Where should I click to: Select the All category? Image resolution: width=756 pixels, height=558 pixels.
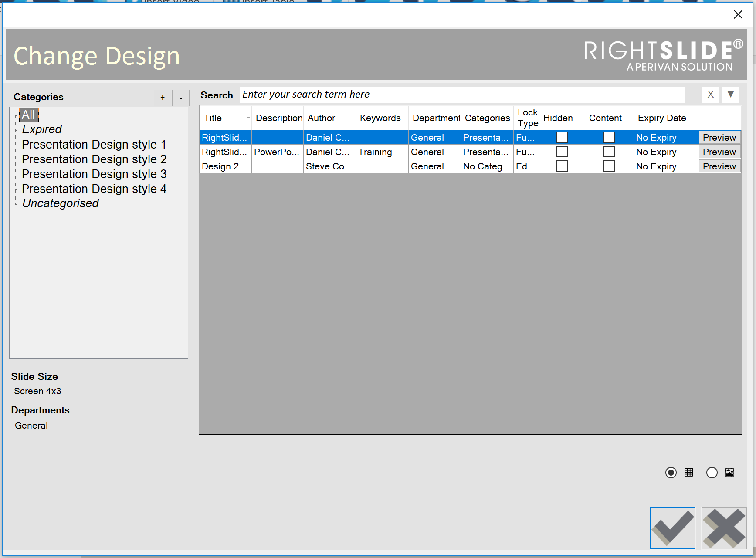[x=29, y=115]
